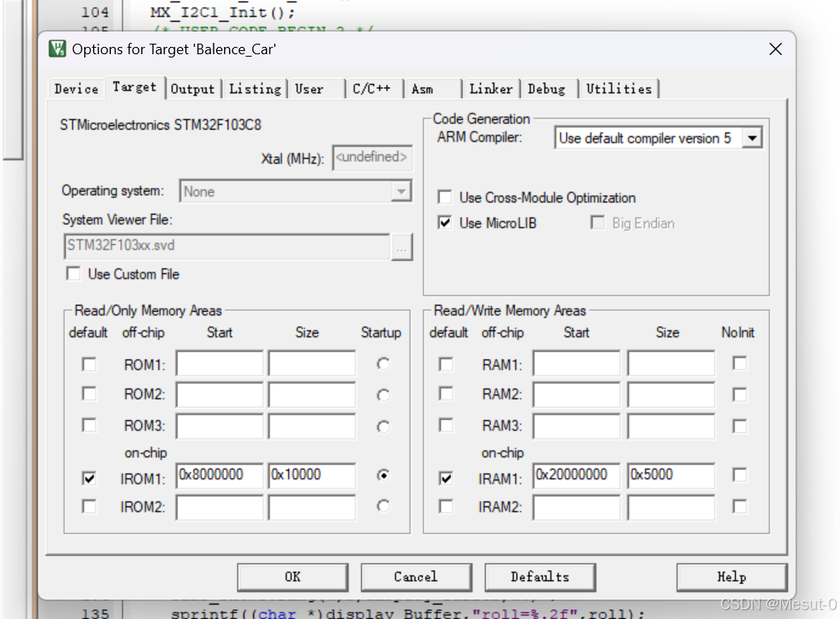
Task: Check the IROM2 default checkbox
Action: 89,507
